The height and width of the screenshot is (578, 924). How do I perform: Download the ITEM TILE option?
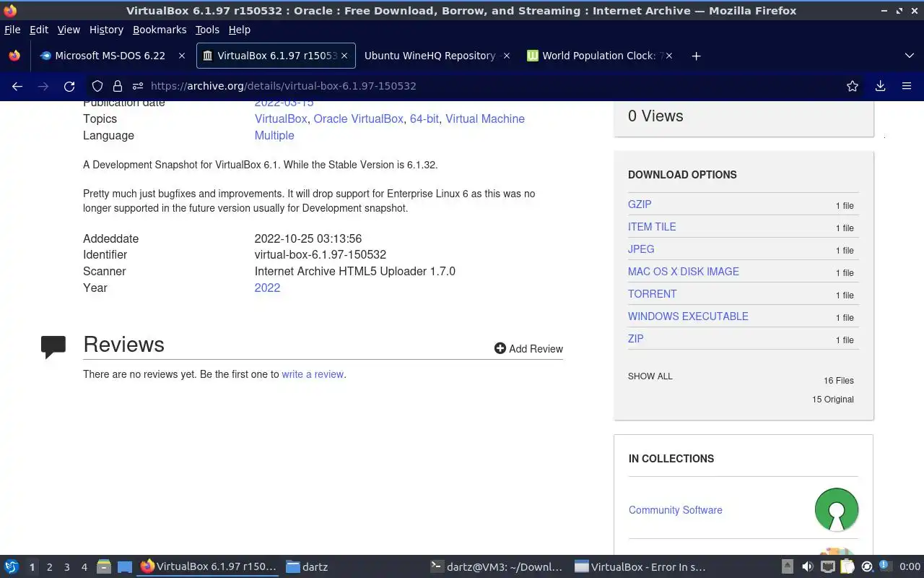click(x=652, y=227)
